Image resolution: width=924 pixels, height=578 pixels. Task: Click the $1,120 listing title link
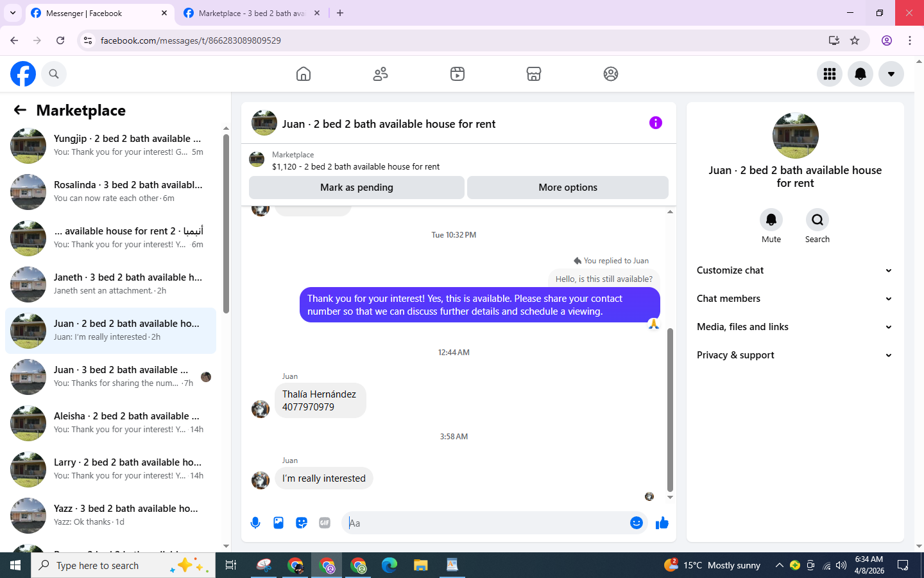(355, 166)
